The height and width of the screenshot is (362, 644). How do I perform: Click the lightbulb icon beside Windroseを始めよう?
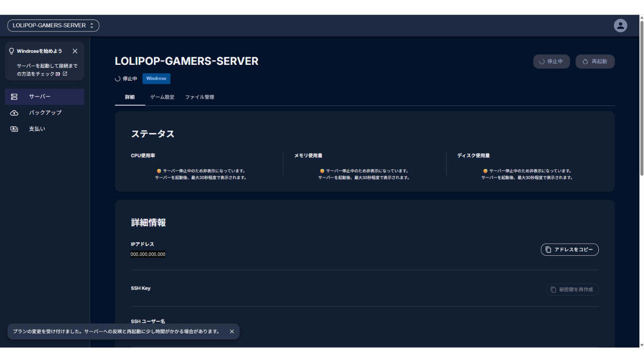coord(12,51)
